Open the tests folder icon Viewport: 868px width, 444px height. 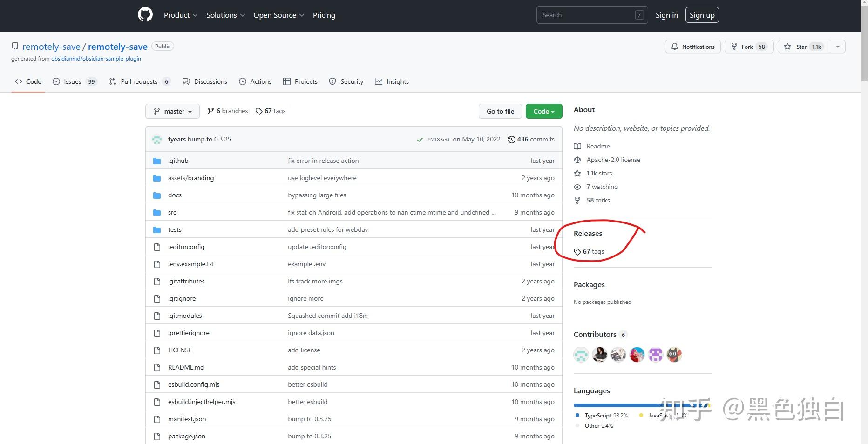[157, 229]
